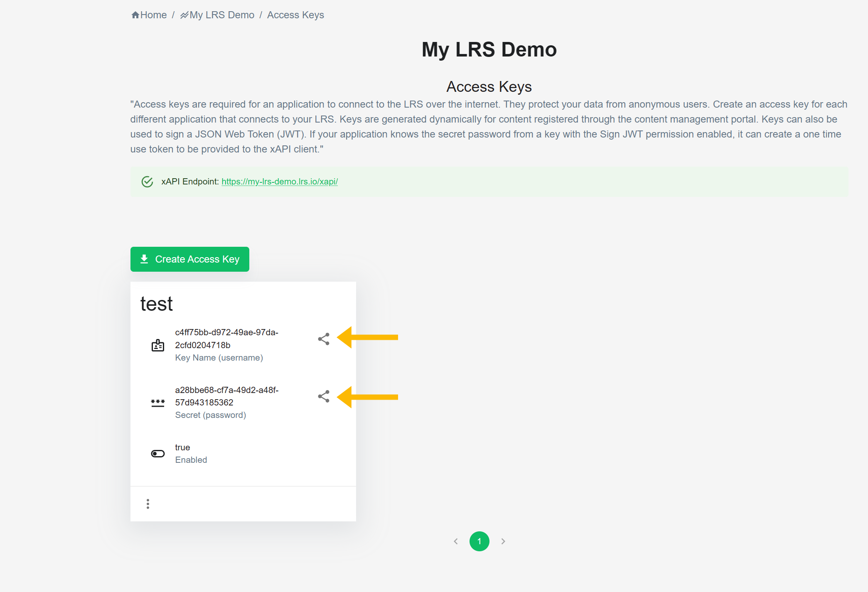Open the xAPI endpoint URL link
The width and height of the screenshot is (868, 592).
(x=279, y=182)
